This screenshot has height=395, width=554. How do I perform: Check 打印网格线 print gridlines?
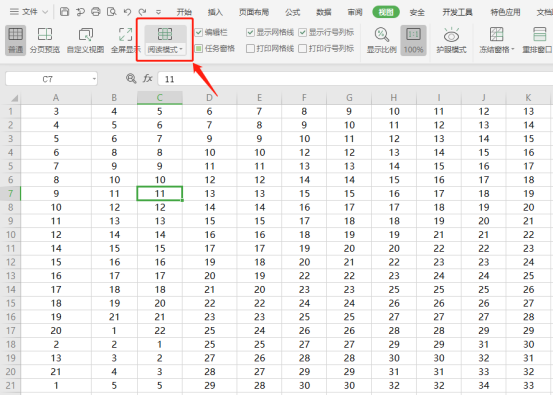250,48
